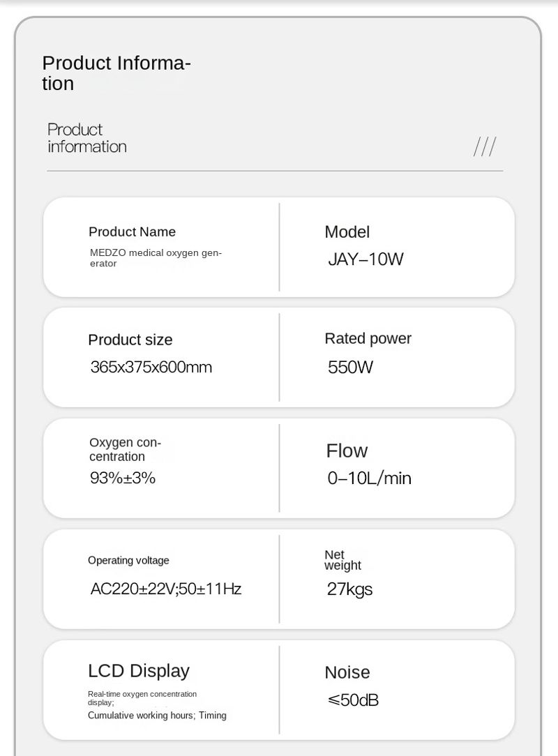Click the triple slash decoration icon
Screen dimensions: 558x756
[x=485, y=147]
